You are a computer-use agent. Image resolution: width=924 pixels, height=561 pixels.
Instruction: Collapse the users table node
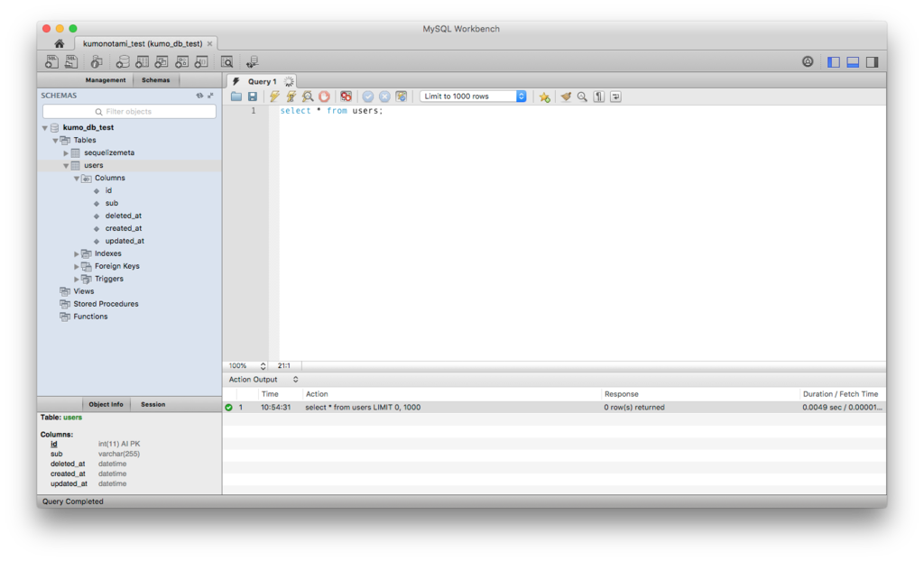tap(66, 166)
